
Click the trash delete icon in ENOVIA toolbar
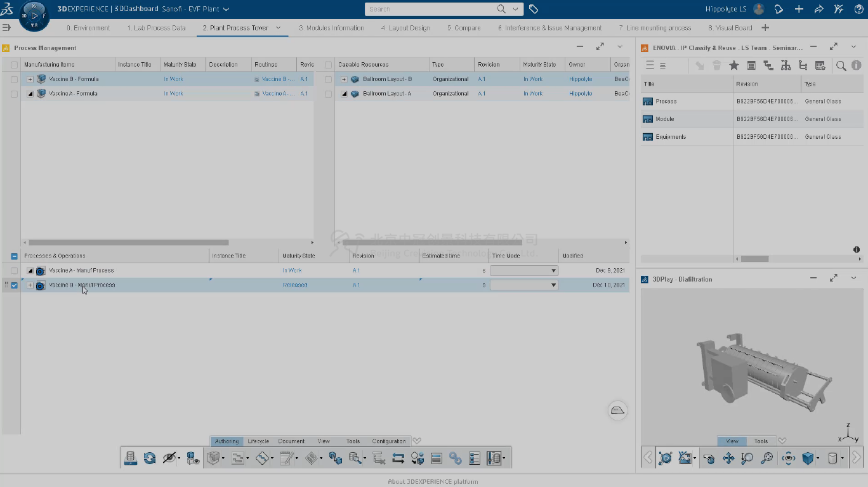(x=716, y=65)
